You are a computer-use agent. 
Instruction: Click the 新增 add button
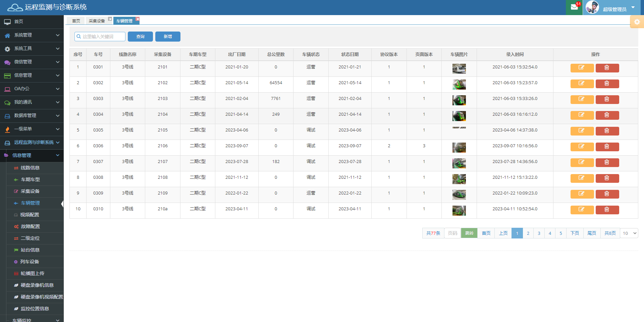[168, 37]
